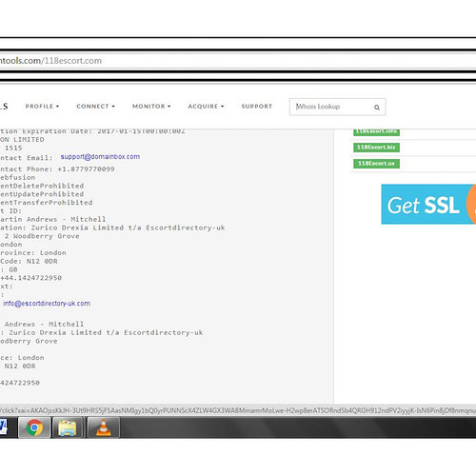Viewport: 476px width, 476px height.
Task: Click the Get SSL advertisement banner
Action: (428, 205)
